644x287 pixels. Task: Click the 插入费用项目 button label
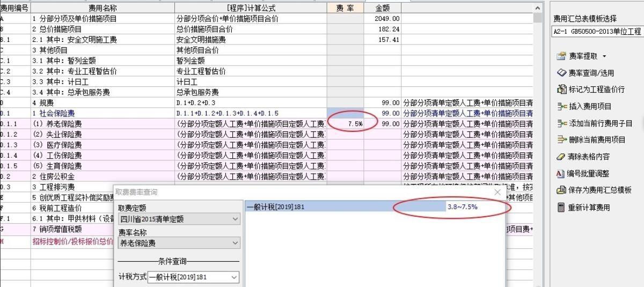click(590, 106)
